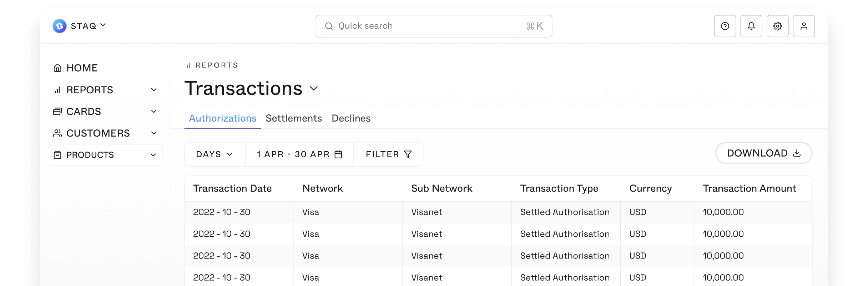The height and width of the screenshot is (286, 868).
Task: Expand the Products sidebar section
Action: click(153, 155)
